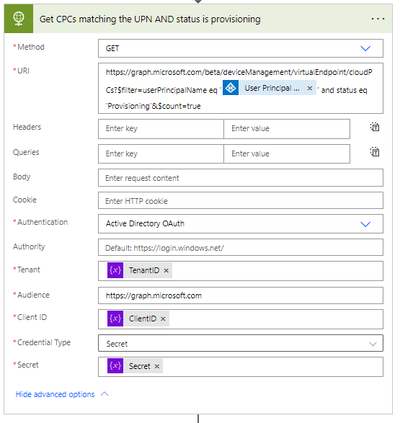Click the Headers Enter value field
The height and width of the screenshot is (423, 400).
[287, 129]
